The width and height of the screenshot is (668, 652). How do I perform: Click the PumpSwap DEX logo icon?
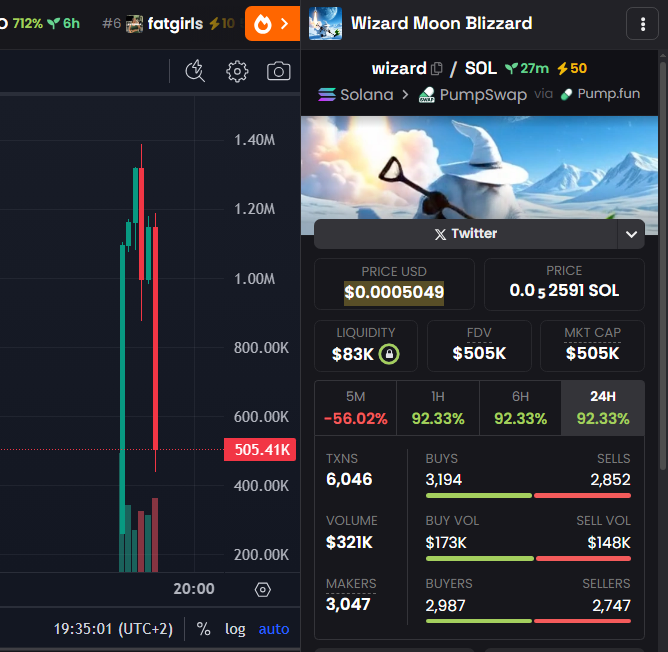pyautogui.click(x=427, y=95)
